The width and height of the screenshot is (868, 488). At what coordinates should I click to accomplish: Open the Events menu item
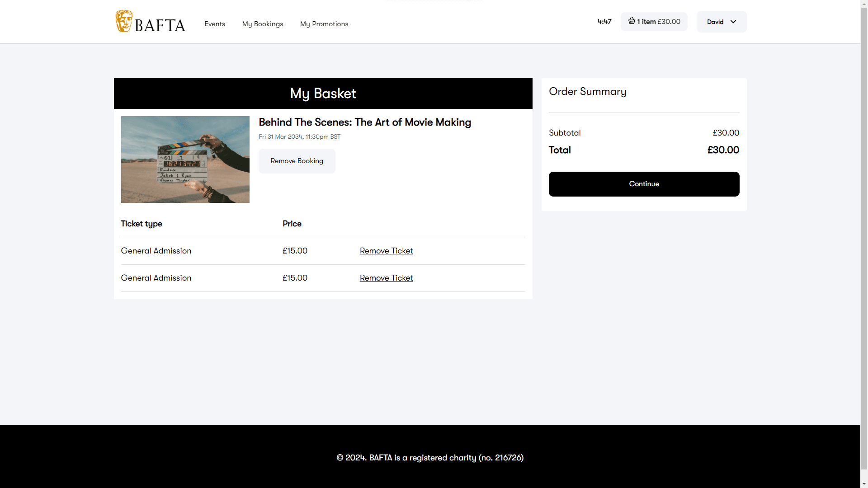click(215, 24)
